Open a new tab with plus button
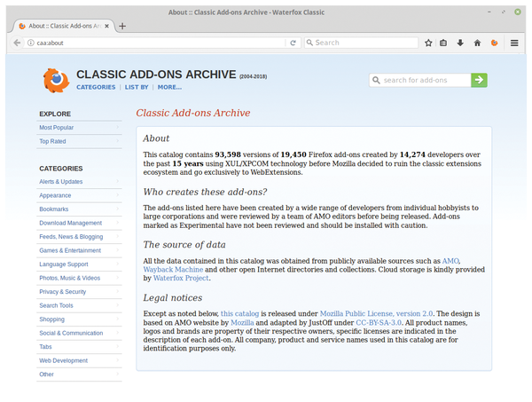The image size is (532, 402). pos(122,26)
